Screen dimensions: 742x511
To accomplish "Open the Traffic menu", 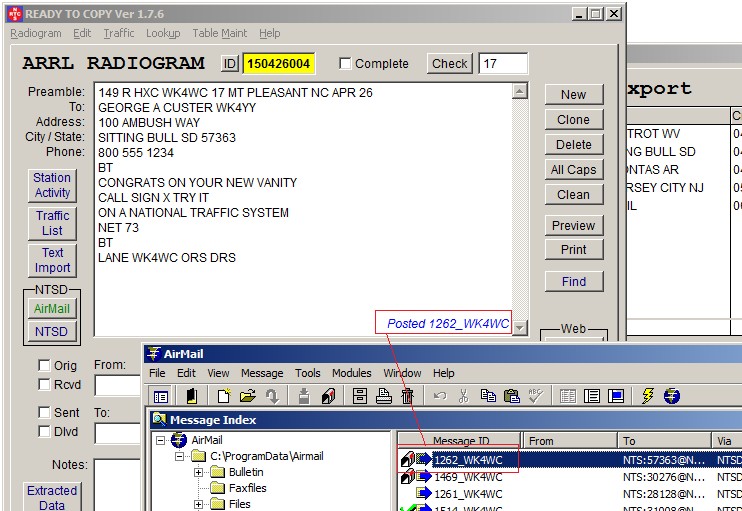I will coord(119,33).
